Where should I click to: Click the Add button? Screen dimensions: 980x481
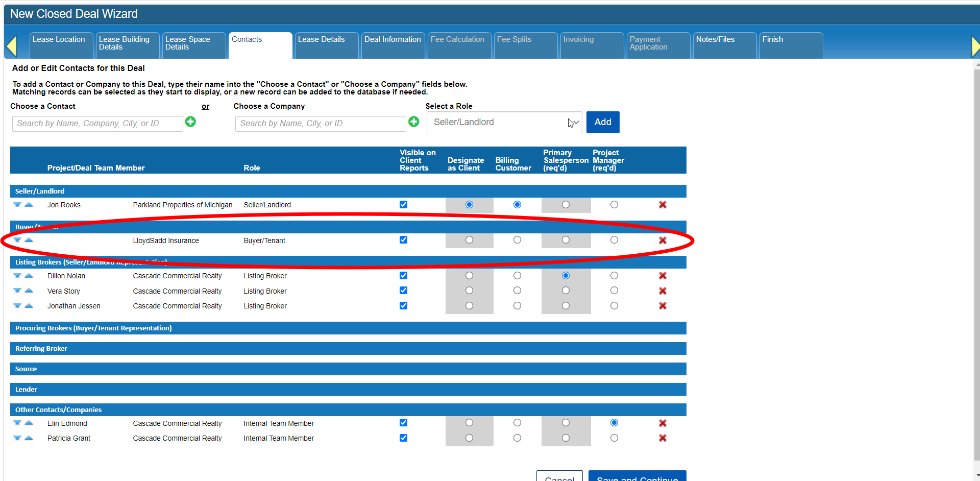(x=603, y=122)
